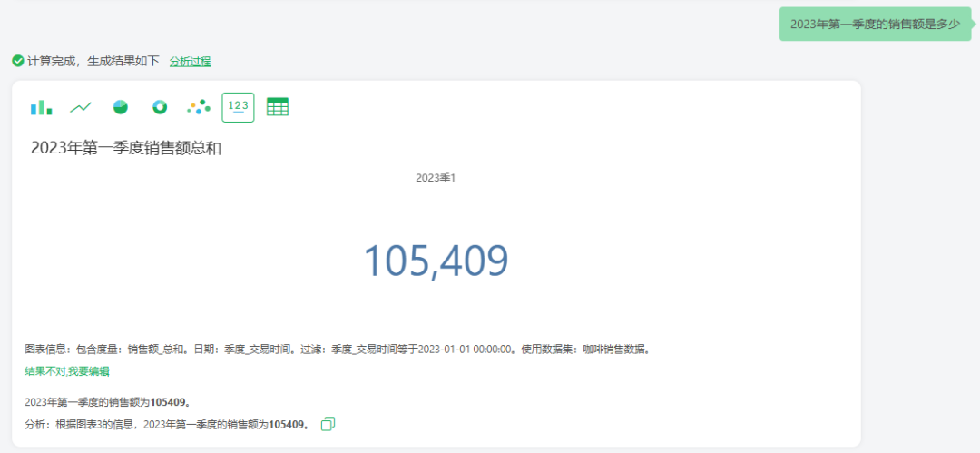Switch to bar chart view
The image size is (980, 453).
41,108
